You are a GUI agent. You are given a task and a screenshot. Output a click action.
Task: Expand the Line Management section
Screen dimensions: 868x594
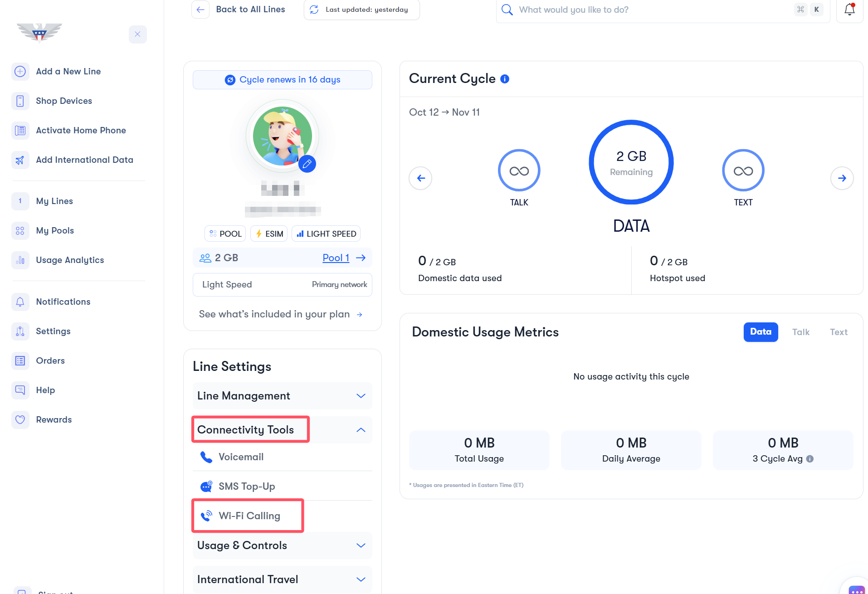coord(361,396)
